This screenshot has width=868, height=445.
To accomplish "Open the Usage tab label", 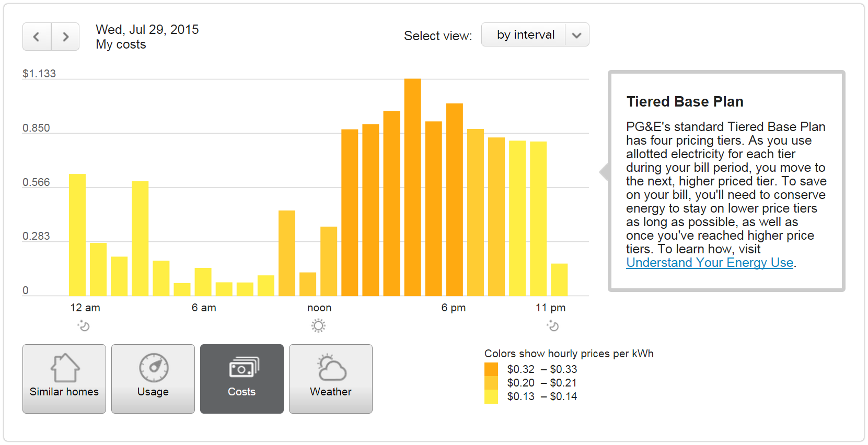I will 153,392.
